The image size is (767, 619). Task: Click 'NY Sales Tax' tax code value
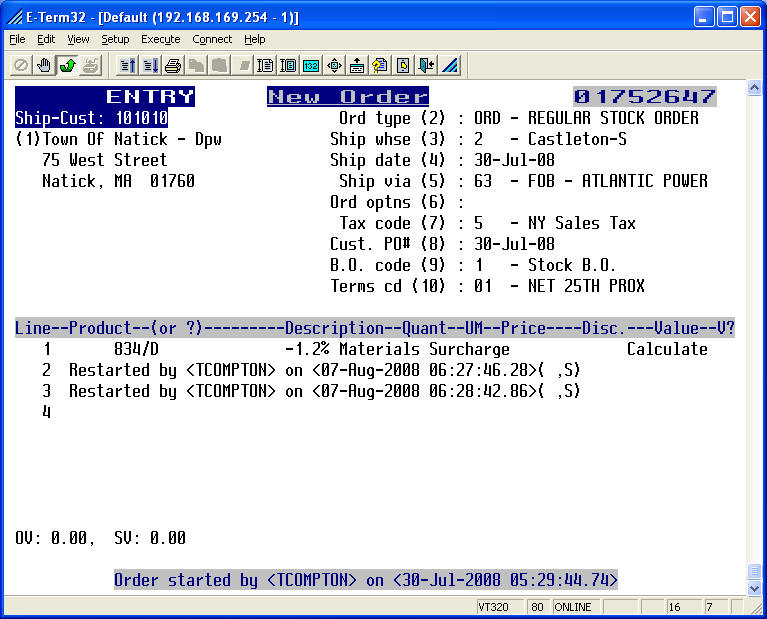582,223
